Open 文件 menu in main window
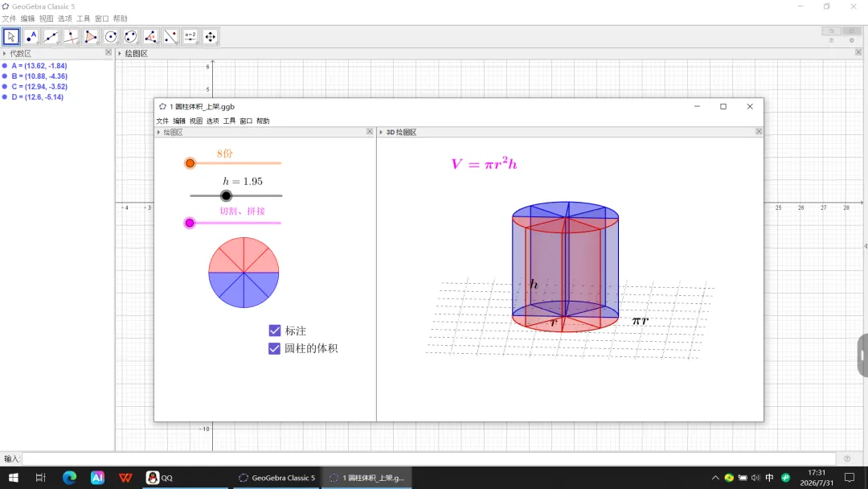868x489 pixels. [9, 18]
